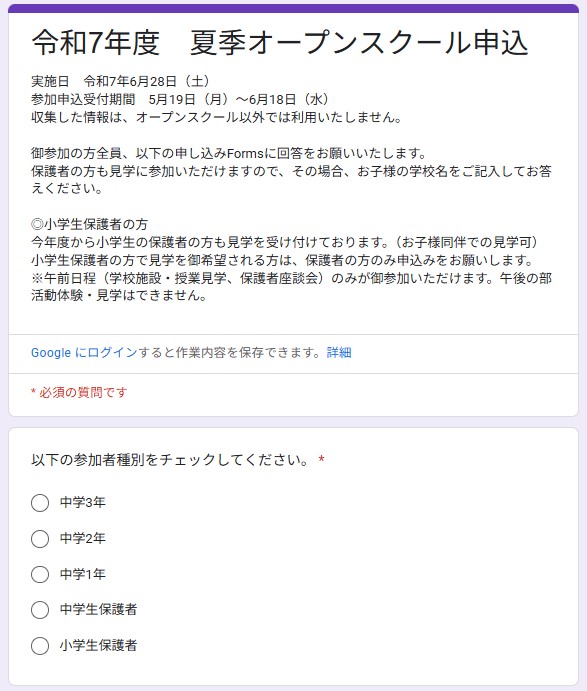Click the 以下の参加者種別 question heading

click(x=171, y=460)
